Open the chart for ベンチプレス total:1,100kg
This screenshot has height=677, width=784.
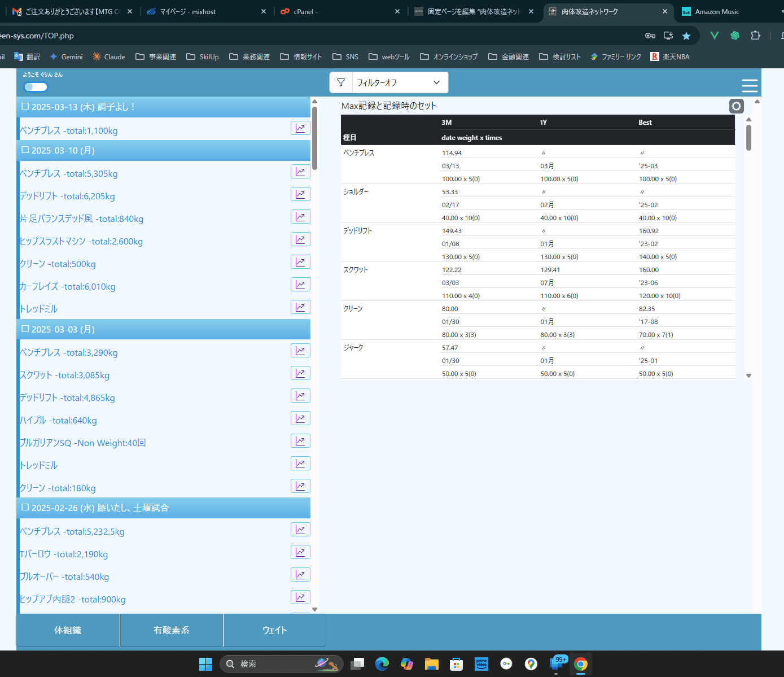coord(300,128)
